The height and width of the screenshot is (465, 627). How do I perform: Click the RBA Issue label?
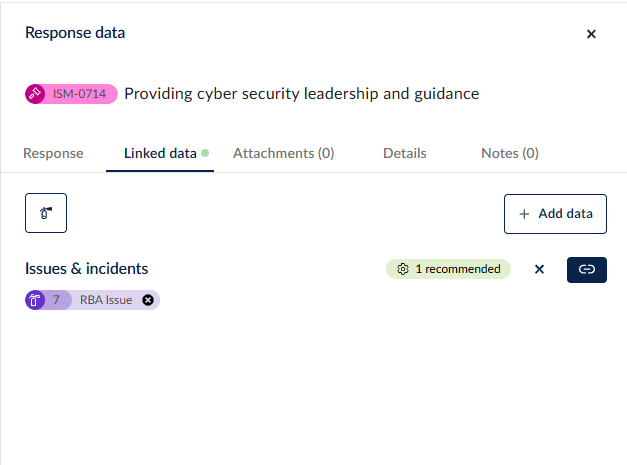pyautogui.click(x=106, y=300)
